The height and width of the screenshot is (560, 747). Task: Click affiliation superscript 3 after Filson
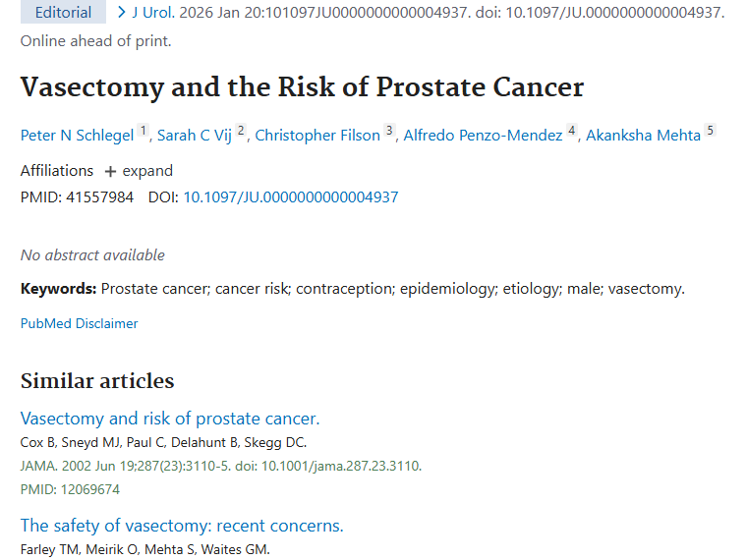coord(388,131)
